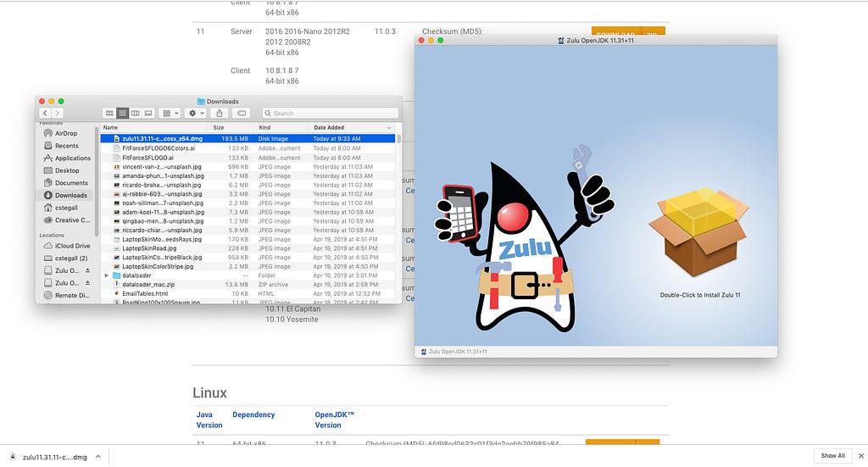Click the Edit Tags toolbar icon
The height and width of the screenshot is (467, 868).
click(x=242, y=113)
